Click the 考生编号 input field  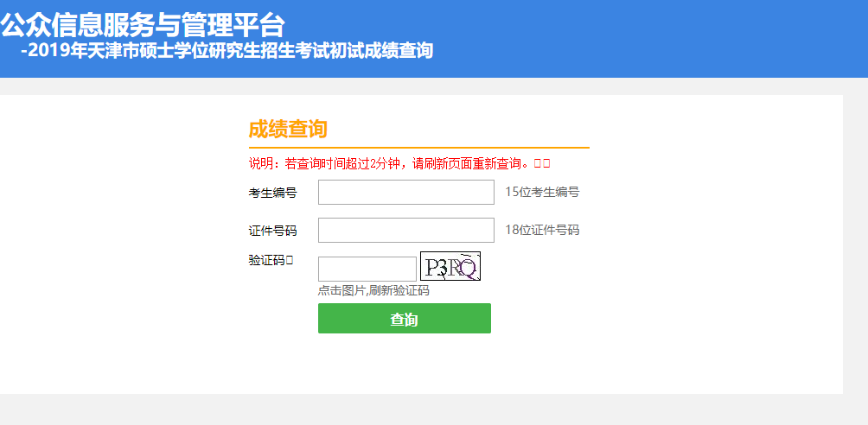point(405,192)
